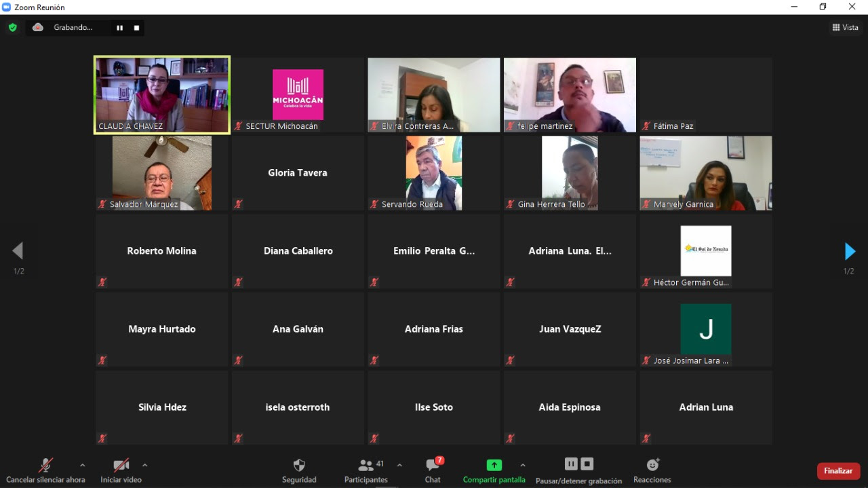Pause the recording in top bar
The height and width of the screenshot is (488, 868).
tap(119, 28)
